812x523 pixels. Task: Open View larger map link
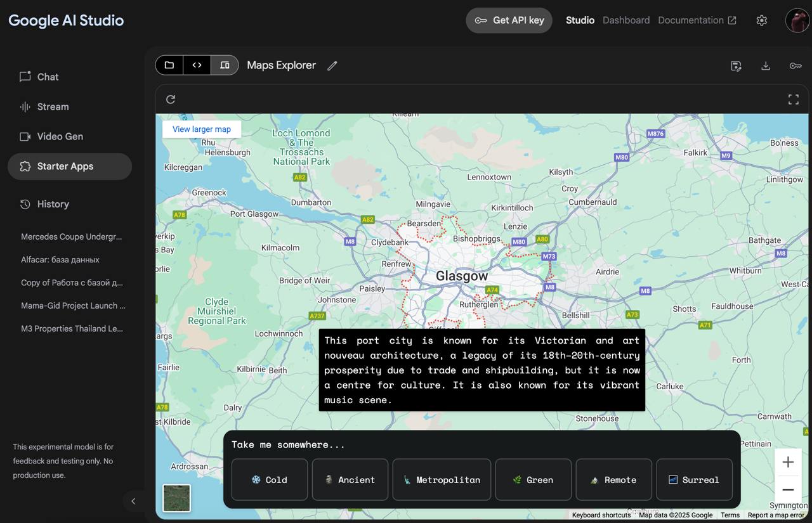(202, 129)
